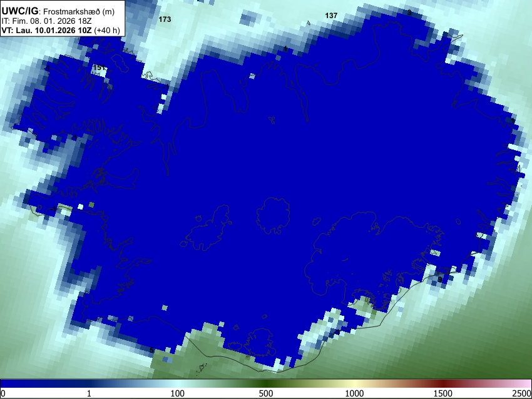Viewport: 532px width, 399px height.
Task: Click the map value '5' on the southwest coast
Action: (151, 350)
